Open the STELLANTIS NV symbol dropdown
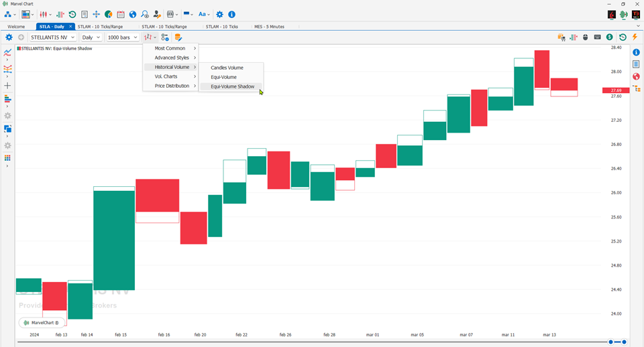The image size is (644, 347). (52, 38)
